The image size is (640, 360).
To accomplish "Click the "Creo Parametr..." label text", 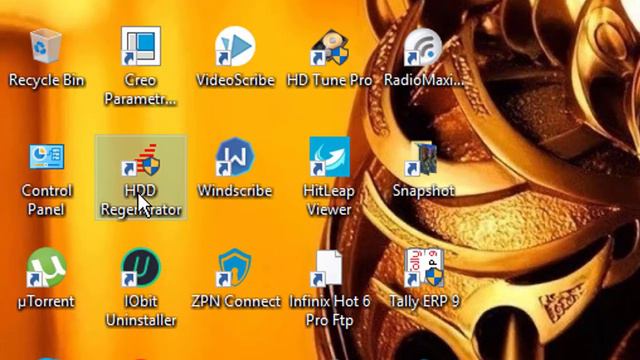I will [140, 90].
